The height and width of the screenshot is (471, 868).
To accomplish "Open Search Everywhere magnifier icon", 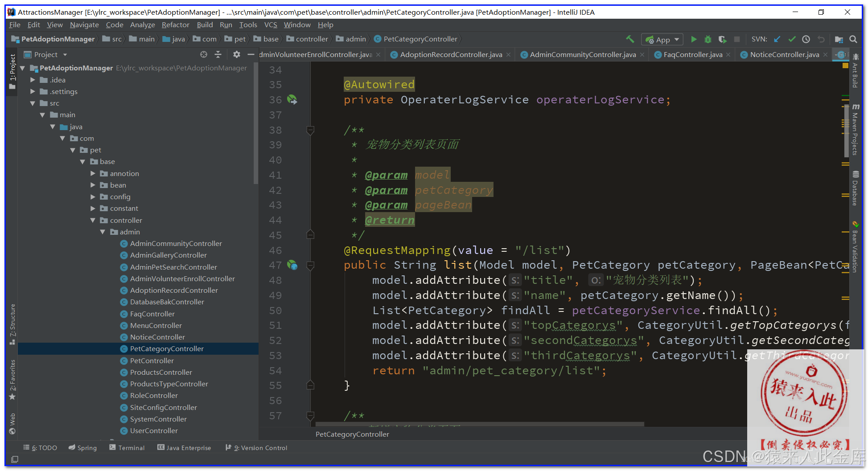I will tap(853, 39).
